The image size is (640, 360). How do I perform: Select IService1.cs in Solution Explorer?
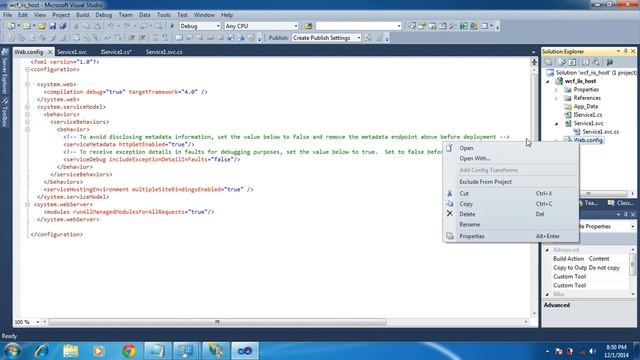pyautogui.click(x=588, y=115)
